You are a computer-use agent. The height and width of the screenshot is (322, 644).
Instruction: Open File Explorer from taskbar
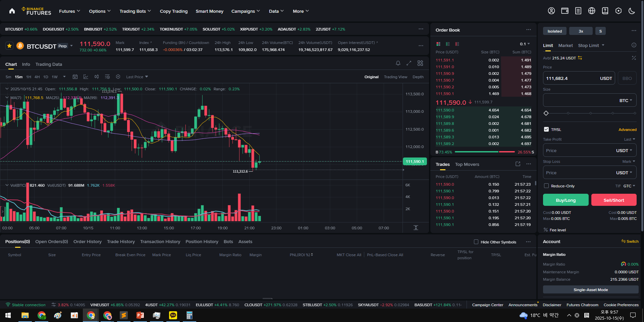25,315
